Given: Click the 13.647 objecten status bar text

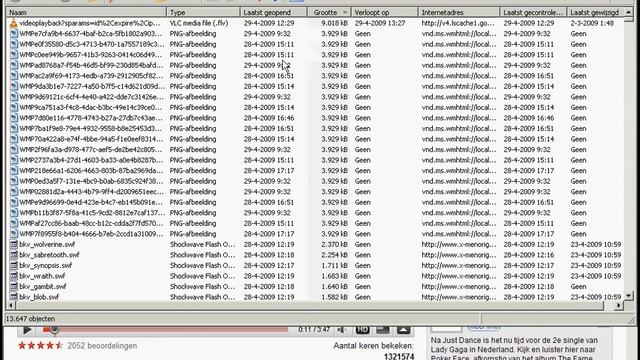Looking at the screenshot, I should (x=30, y=319).
